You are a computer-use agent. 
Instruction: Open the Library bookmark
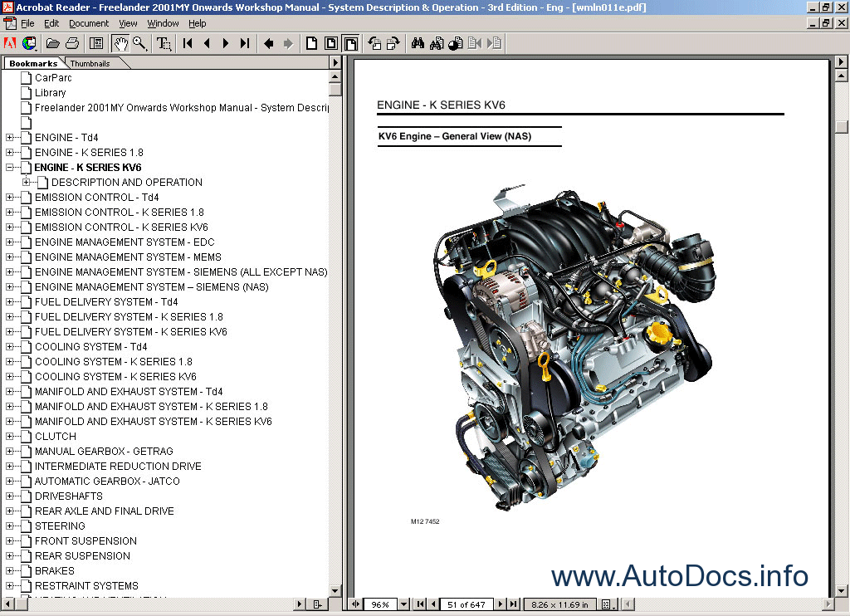pyautogui.click(x=51, y=93)
